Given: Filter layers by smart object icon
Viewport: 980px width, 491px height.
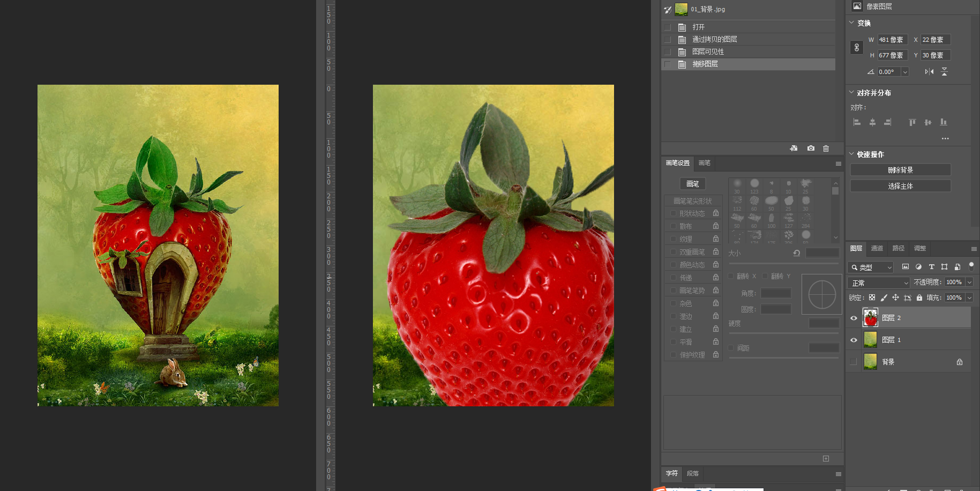Looking at the screenshot, I should (957, 266).
